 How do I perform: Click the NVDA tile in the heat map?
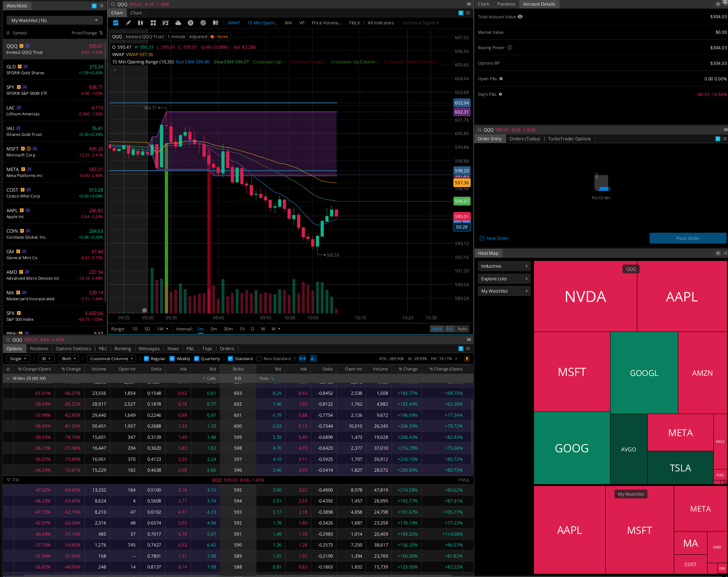click(x=585, y=297)
